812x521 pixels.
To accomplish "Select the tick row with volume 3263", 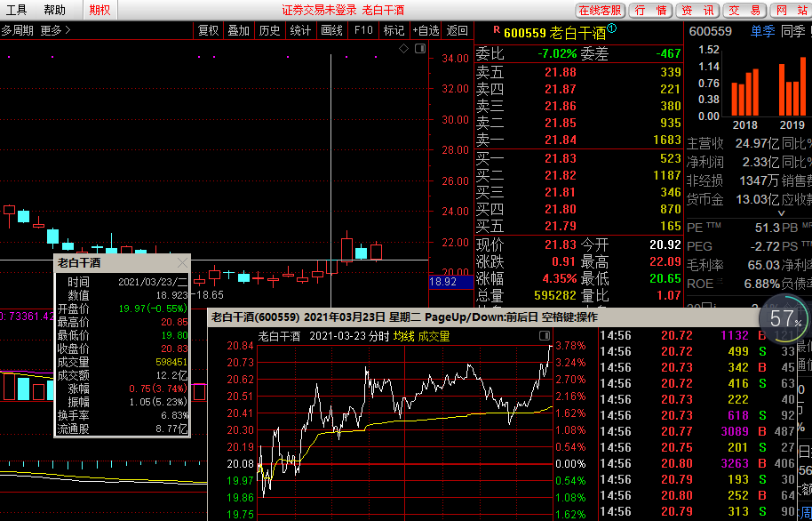I will click(697, 463).
